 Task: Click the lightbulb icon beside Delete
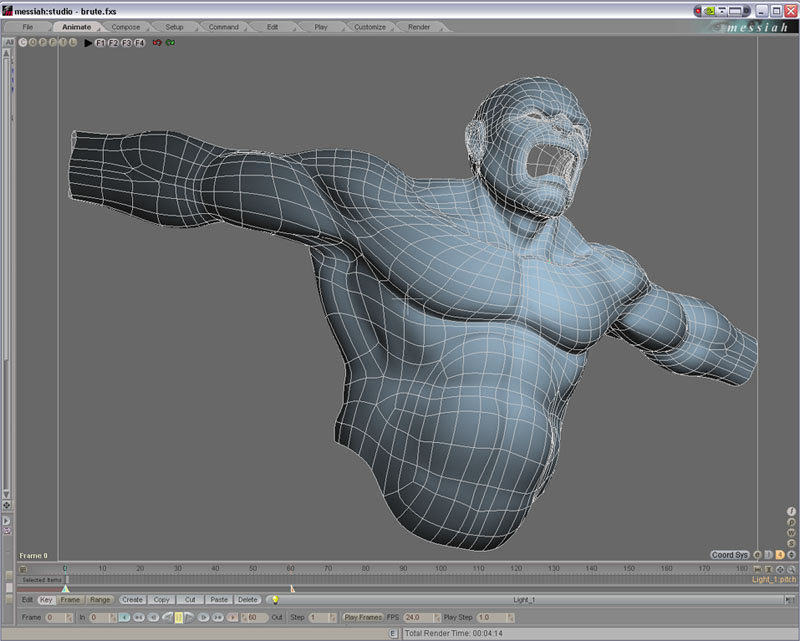click(274, 600)
